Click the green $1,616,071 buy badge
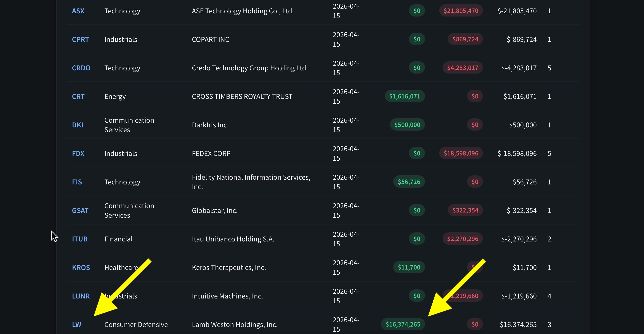The height and width of the screenshot is (334, 644). (405, 96)
